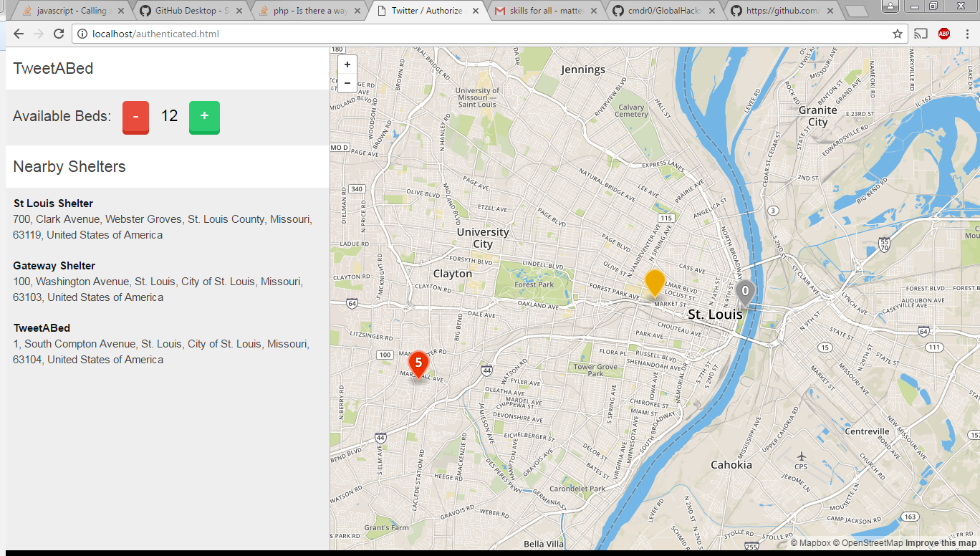
Task: Close the 'Twitter / Authorize' tab
Action: click(x=476, y=11)
